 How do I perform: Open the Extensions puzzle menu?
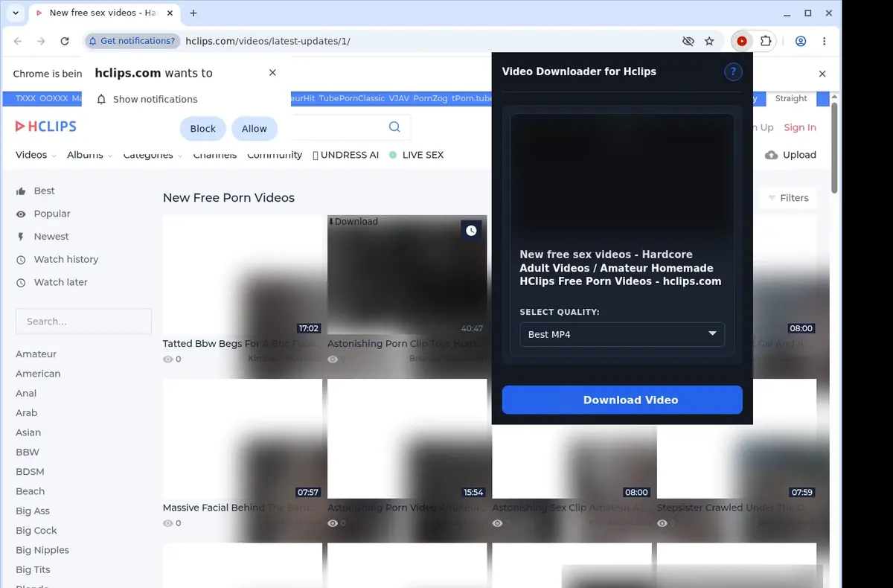[x=765, y=41]
